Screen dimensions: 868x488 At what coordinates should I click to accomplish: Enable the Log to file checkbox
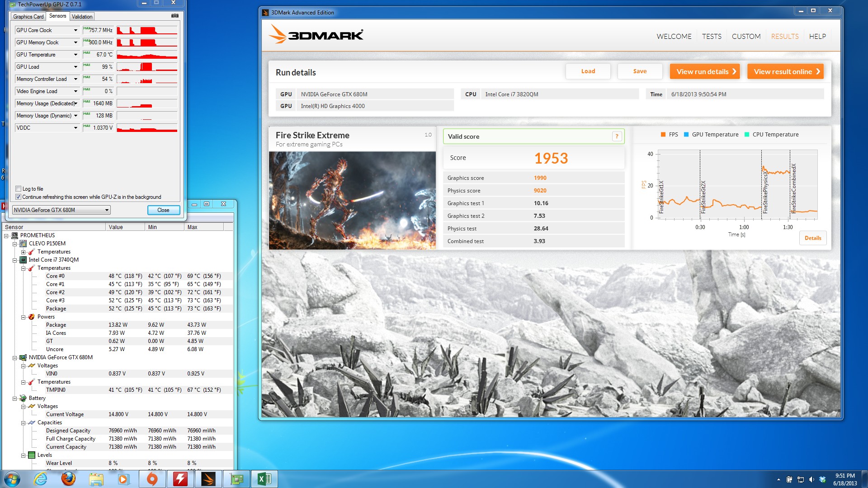tap(19, 189)
